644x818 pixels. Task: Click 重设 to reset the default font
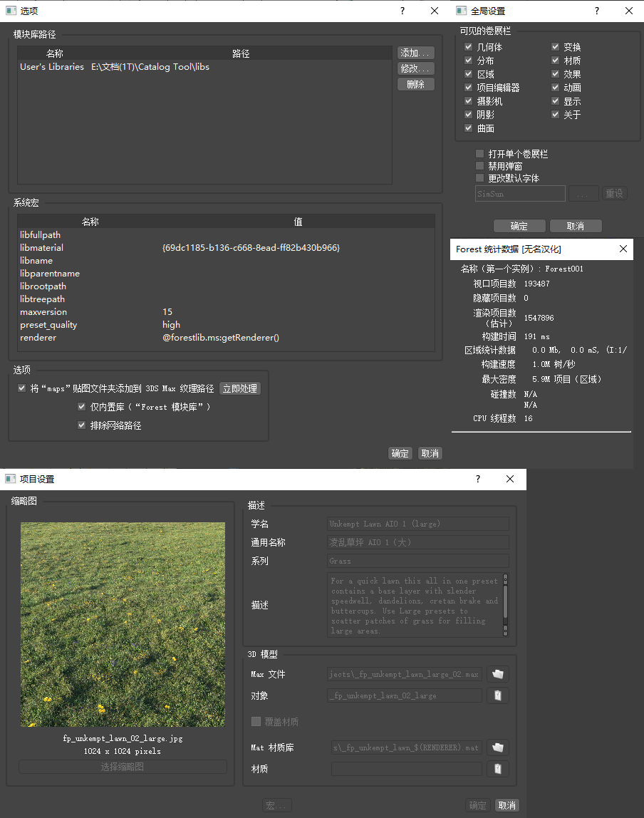pos(614,193)
